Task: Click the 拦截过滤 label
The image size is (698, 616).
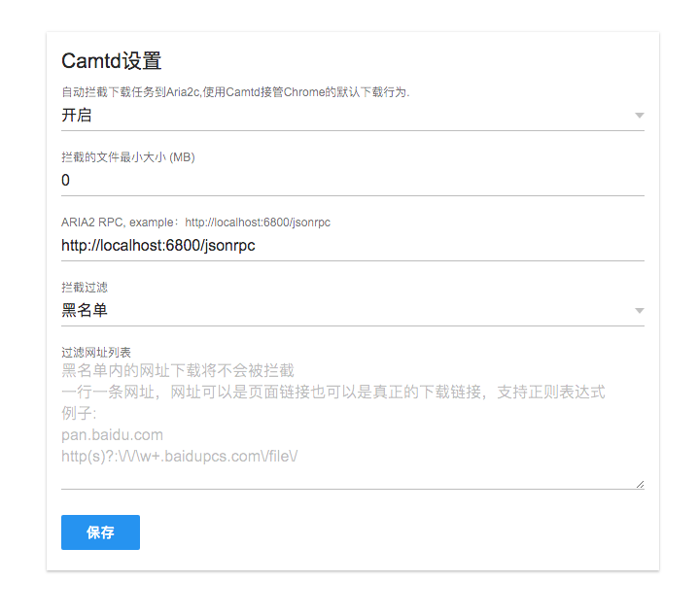Action: pos(85,288)
